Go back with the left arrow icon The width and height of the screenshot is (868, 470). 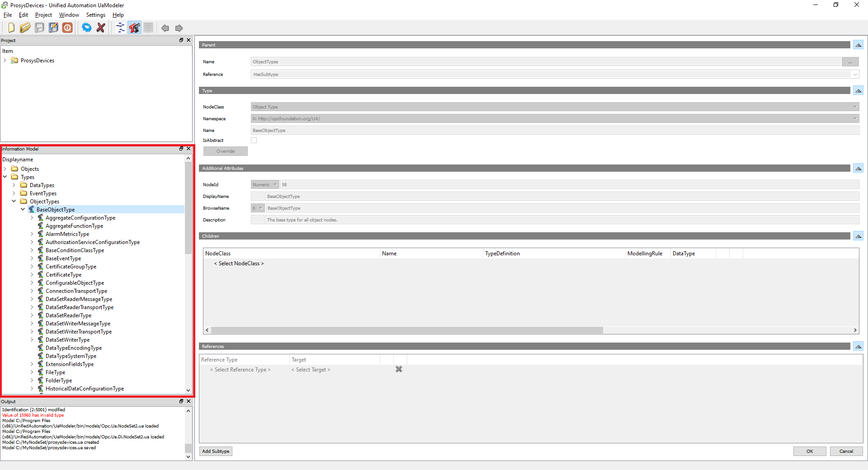click(165, 28)
